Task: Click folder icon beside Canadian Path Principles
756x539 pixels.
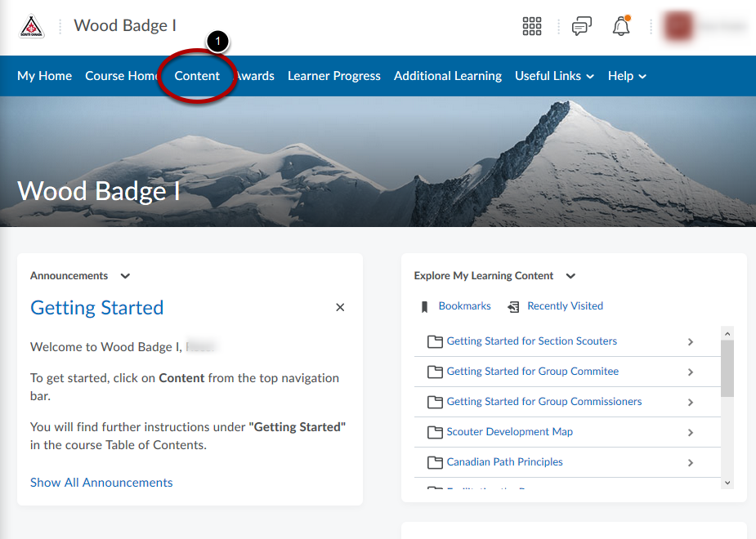Action: (435, 463)
